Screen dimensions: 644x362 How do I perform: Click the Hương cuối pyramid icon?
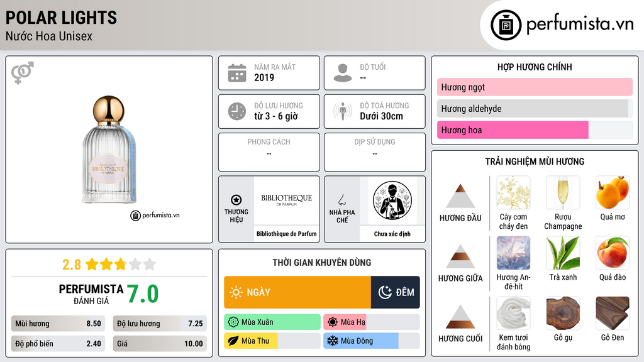tap(460, 317)
